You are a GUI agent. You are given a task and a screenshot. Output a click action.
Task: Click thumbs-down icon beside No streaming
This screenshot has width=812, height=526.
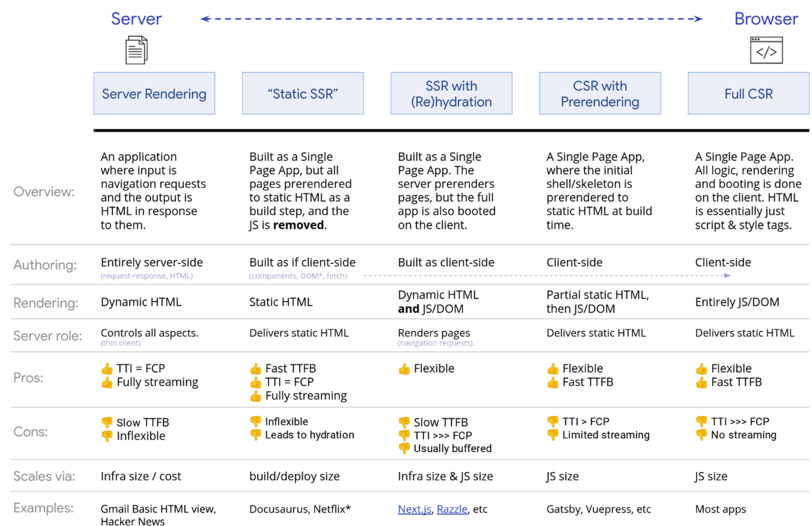701,435
